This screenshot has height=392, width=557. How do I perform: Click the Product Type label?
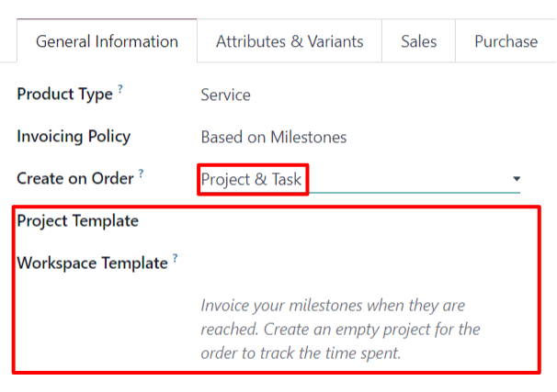click(64, 94)
